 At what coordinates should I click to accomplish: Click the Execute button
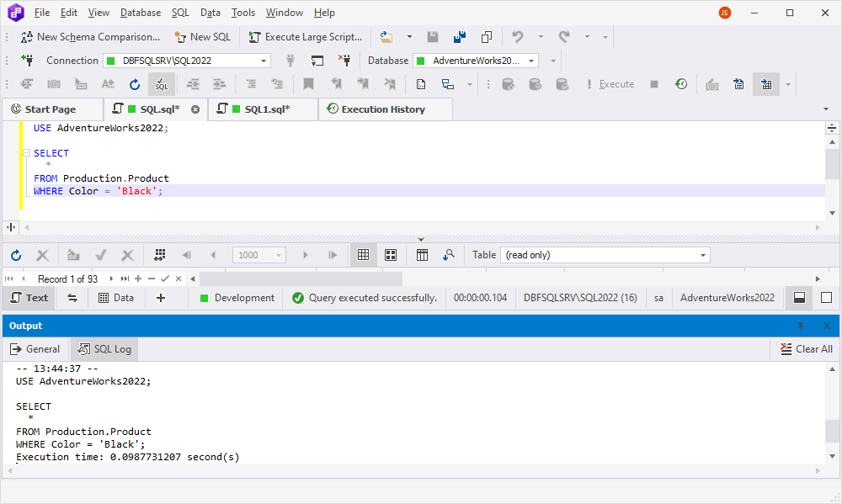pyautogui.click(x=609, y=84)
